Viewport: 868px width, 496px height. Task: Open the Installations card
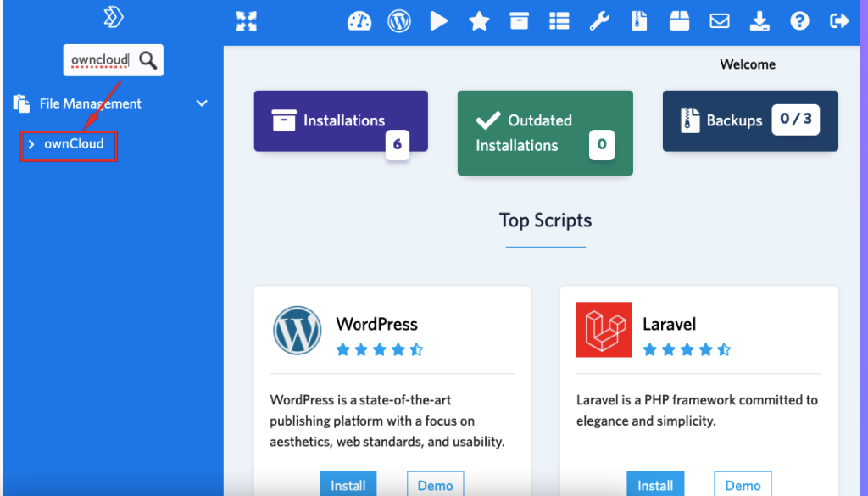[x=341, y=121]
